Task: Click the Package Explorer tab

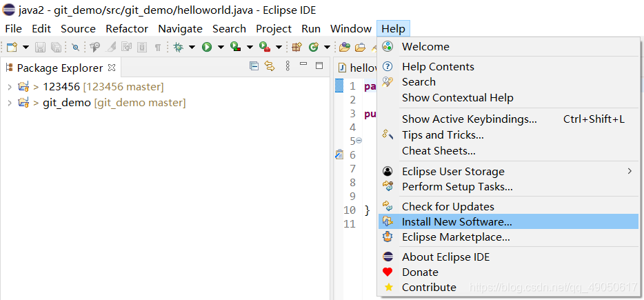Action: (x=59, y=68)
